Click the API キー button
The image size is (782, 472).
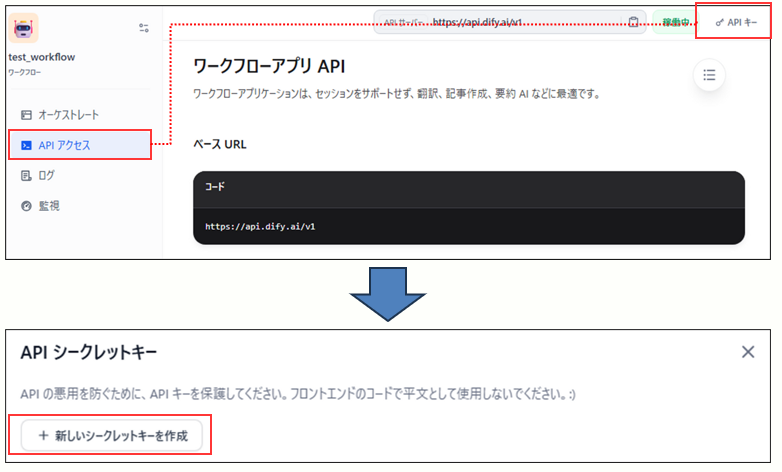point(736,22)
